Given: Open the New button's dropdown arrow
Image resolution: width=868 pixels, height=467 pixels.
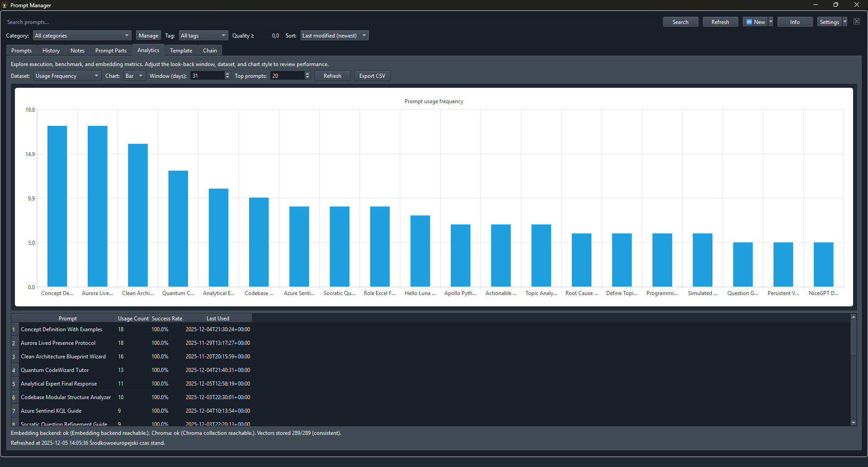Looking at the screenshot, I should [x=770, y=21].
